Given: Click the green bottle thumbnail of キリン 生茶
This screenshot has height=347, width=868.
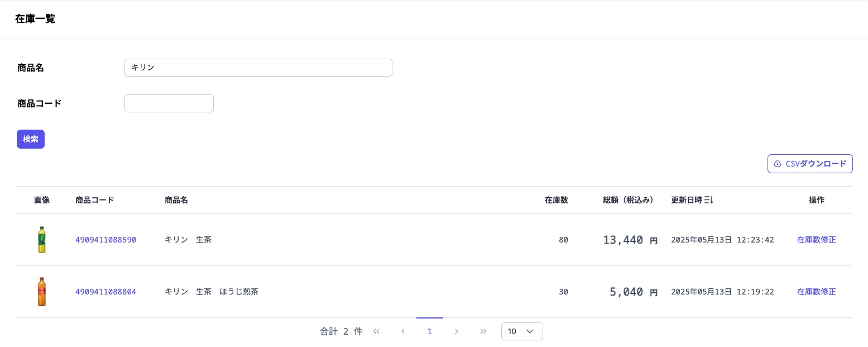Looking at the screenshot, I should pos(42,240).
